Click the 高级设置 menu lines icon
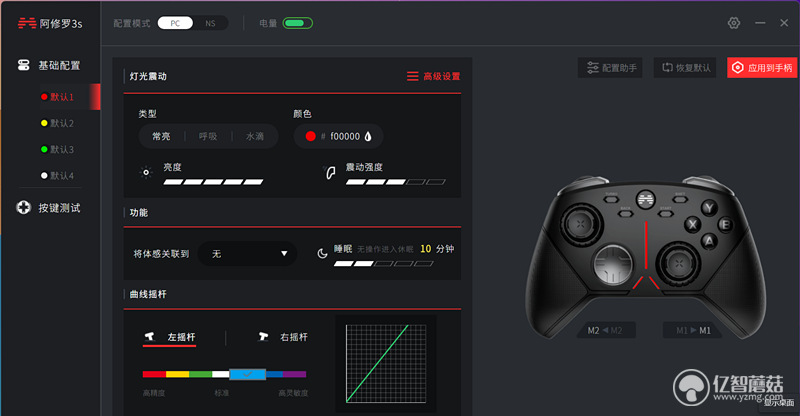The height and width of the screenshot is (416, 800). coord(412,76)
